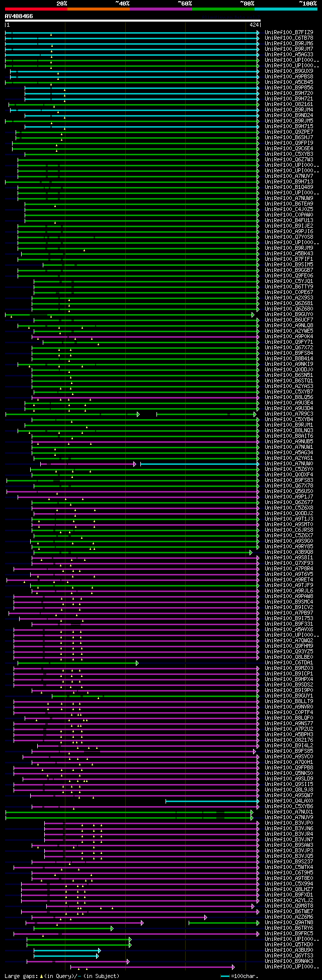Select the UniRef100_B9SIM5 label
The width and height of the screenshot is (322, 980).
pos(289,265)
